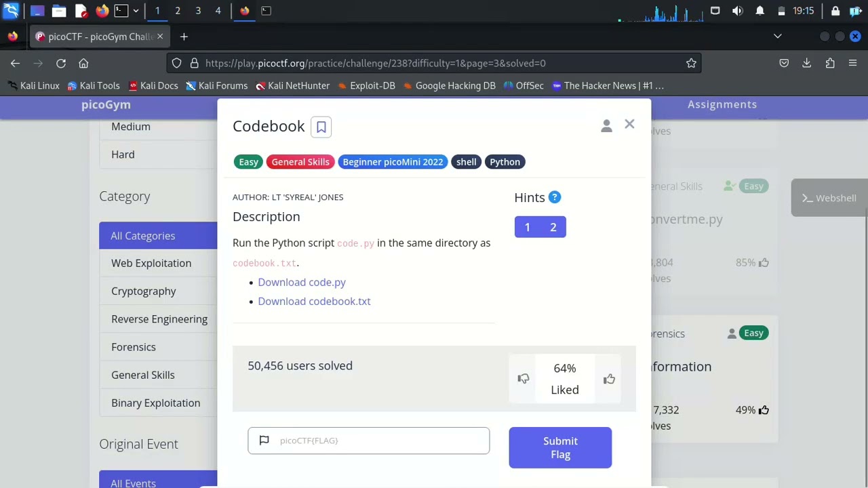The image size is (868, 488).
Task: Filter by Medium difficulty
Action: tap(131, 127)
